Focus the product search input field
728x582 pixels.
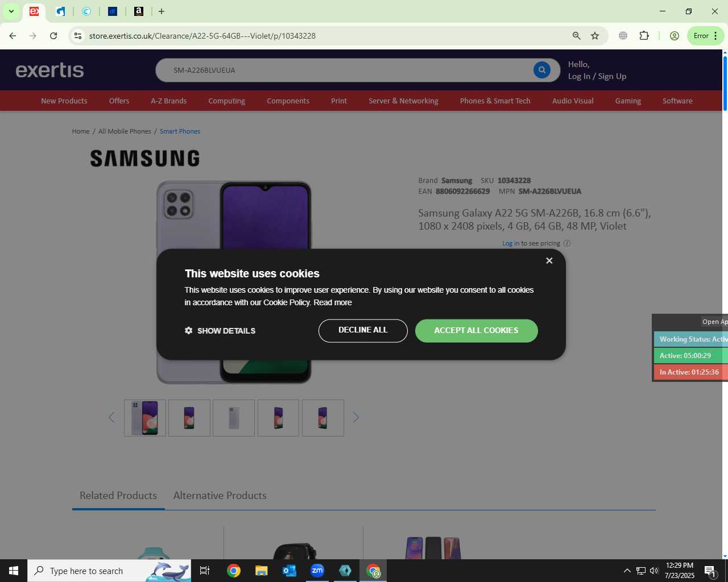350,70
